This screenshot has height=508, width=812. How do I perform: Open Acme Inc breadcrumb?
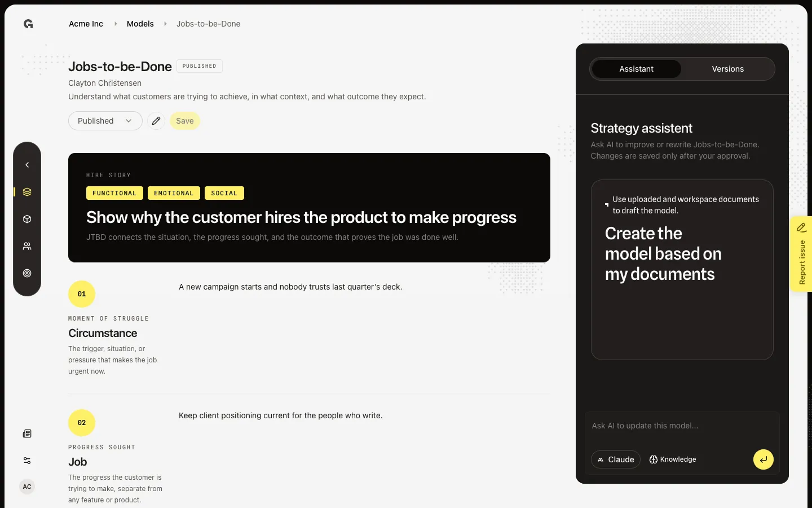(x=86, y=24)
